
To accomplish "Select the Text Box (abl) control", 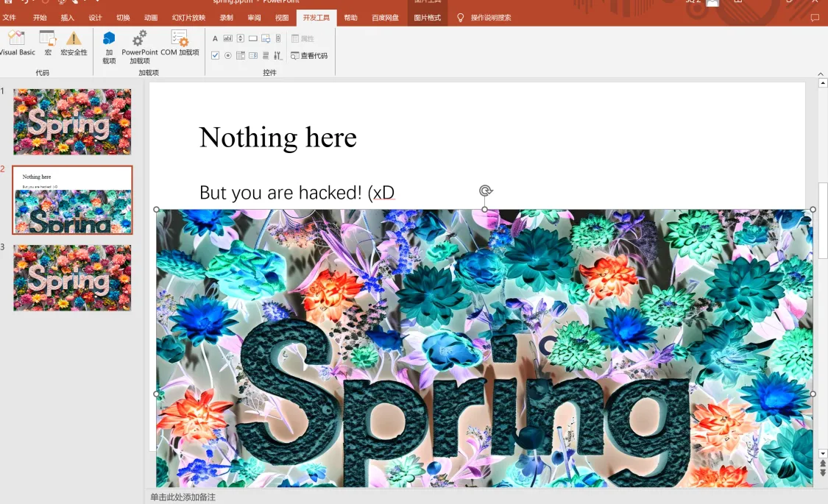I will [227, 38].
